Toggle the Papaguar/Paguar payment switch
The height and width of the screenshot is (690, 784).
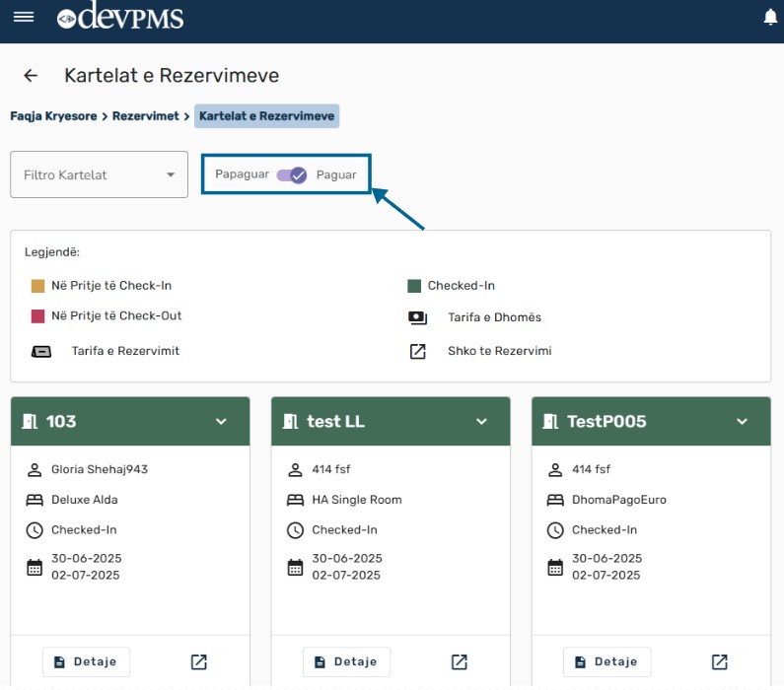click(292, 174)
